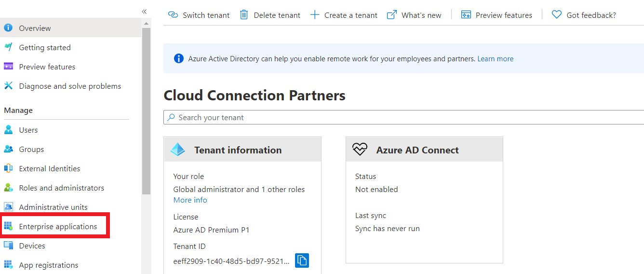Open the Groups page
Viewport: 644px width, 274px height.
[31, 149]
